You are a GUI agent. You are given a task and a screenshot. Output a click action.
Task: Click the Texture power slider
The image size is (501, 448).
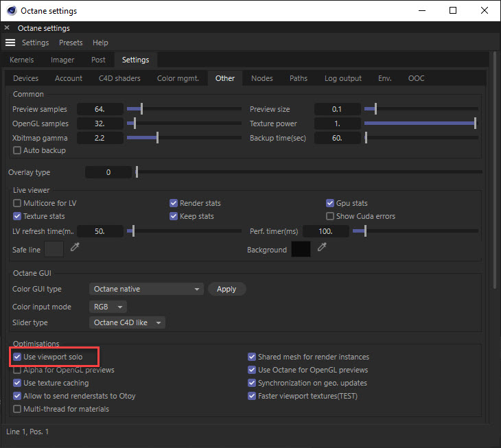tap(421, 123)
